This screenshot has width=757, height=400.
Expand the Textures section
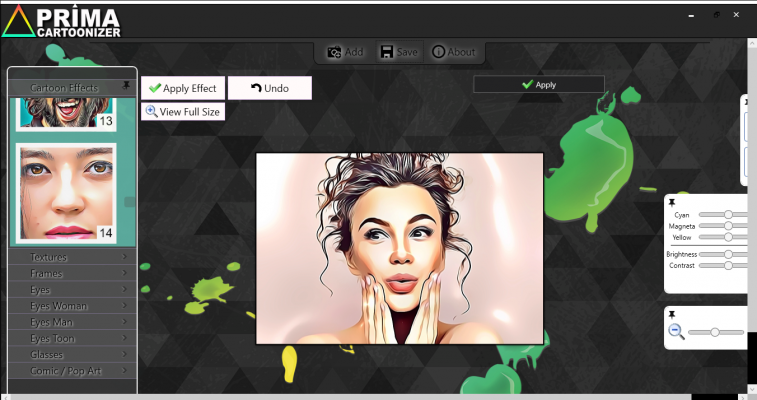point(71,257)
